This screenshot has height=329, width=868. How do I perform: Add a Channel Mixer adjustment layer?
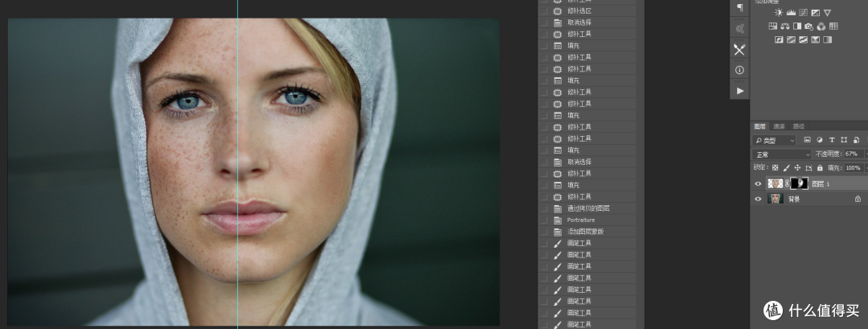821,26
